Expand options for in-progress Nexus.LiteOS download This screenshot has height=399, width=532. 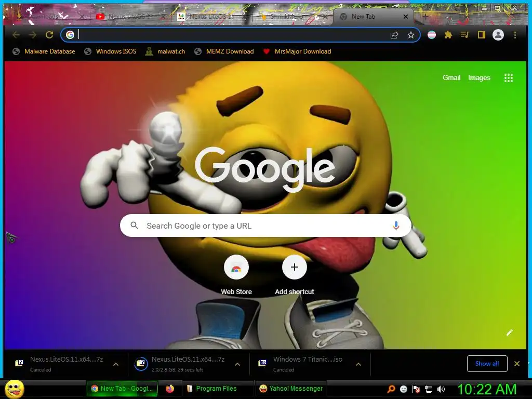pyautogui.click(x=237, y=364)
